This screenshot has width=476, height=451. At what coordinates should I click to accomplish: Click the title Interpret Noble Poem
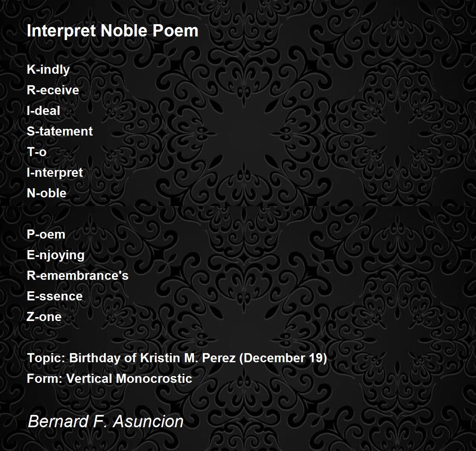113,31
